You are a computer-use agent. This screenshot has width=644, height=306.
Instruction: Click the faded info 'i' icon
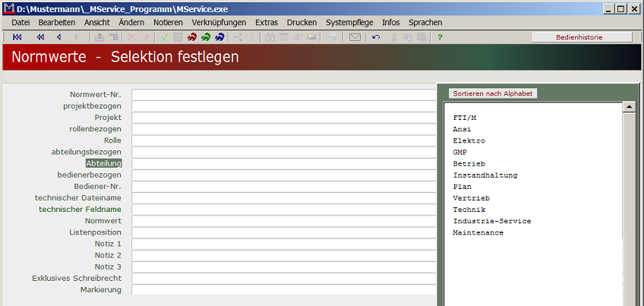tap(251, 37)
